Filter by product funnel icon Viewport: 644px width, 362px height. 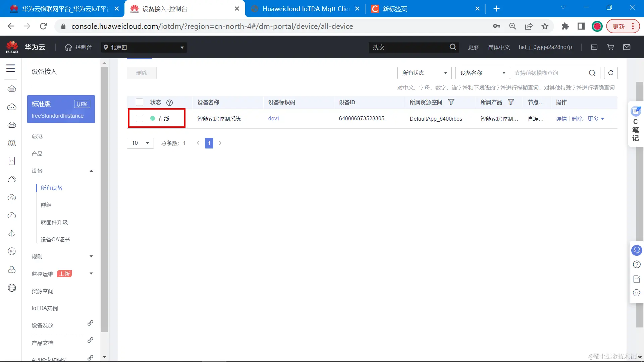[511, 102]
